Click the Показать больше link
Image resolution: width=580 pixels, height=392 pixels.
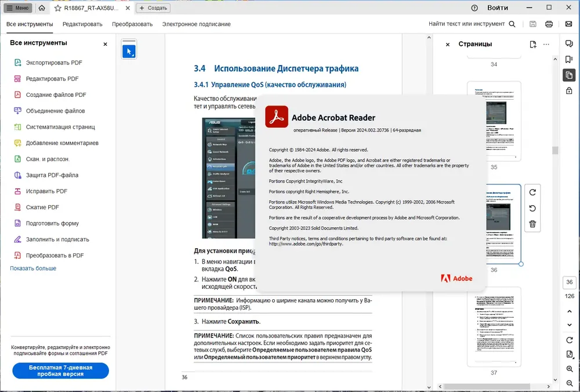[x=33, y=268]
